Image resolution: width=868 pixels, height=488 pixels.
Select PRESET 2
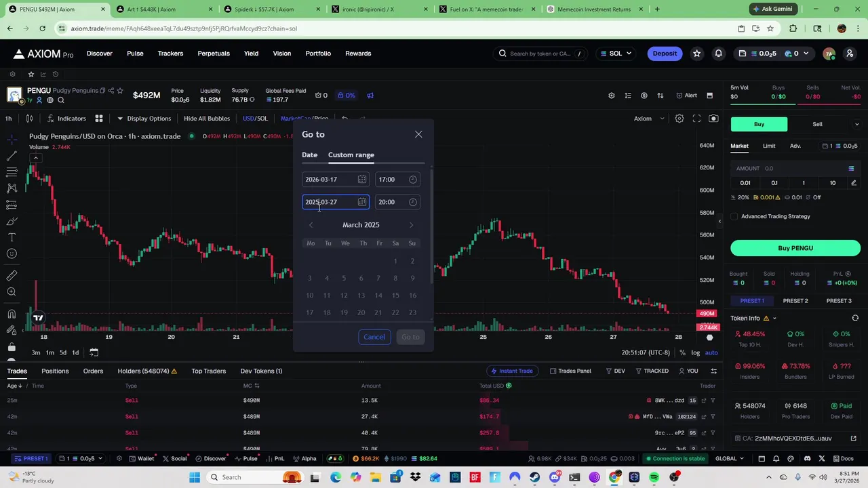795,301
